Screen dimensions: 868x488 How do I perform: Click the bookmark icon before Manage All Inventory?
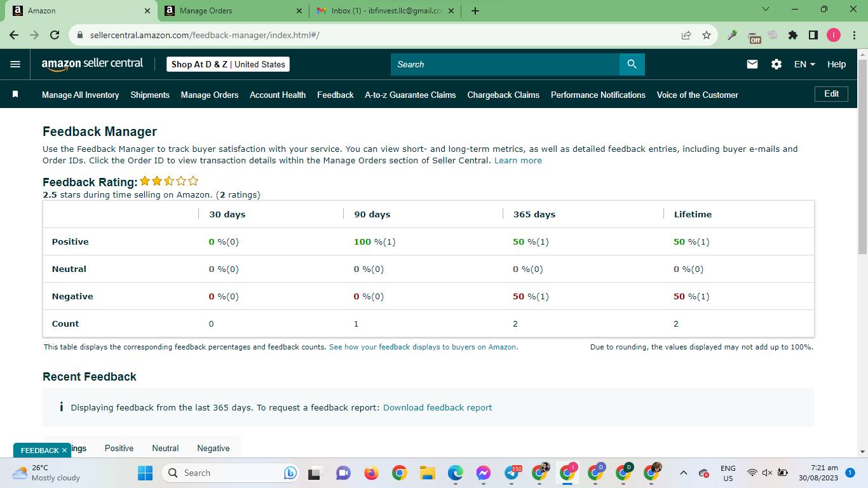(x=15, y=94)
